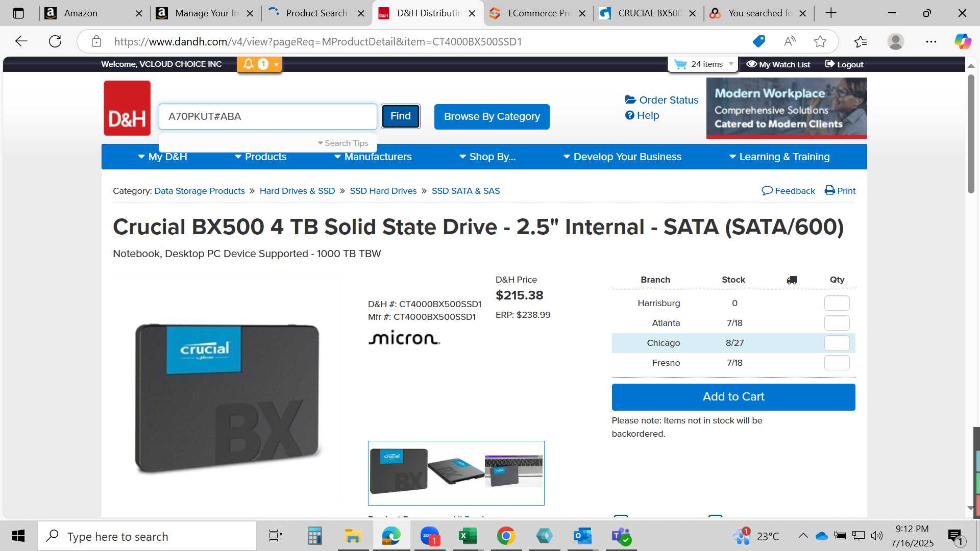The image size is (980, 551).
Task: Click the page vertical scrollbar
Action: [971, 134]
